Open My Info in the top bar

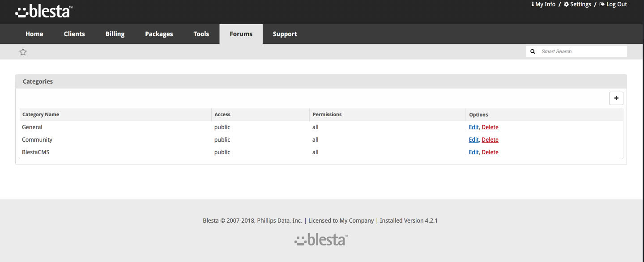(x=543, y=4)
